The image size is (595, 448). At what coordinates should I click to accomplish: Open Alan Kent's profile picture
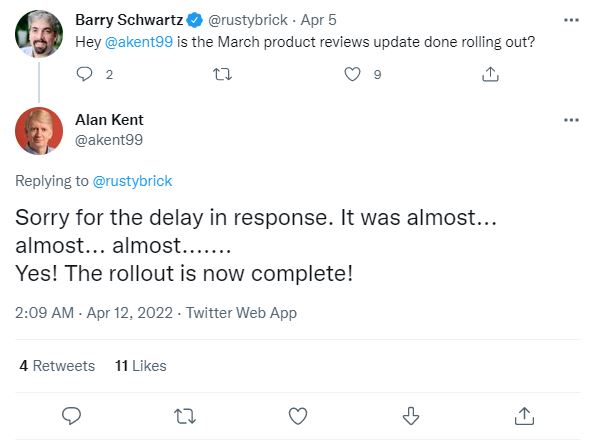(x=39, y=131)
